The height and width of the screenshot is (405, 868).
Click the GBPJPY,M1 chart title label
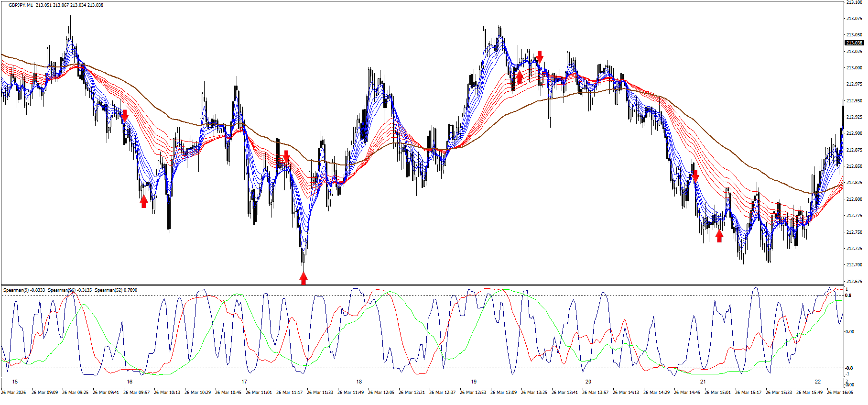[x=21, y=5]
